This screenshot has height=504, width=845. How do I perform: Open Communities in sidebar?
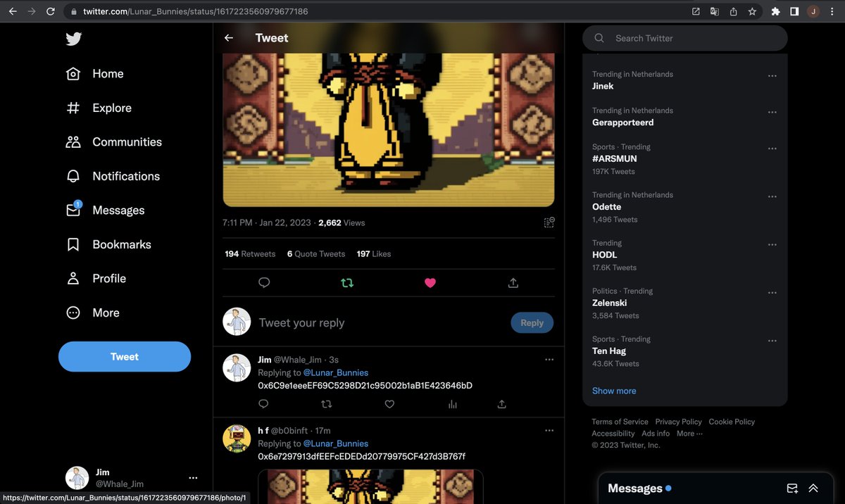113,142
